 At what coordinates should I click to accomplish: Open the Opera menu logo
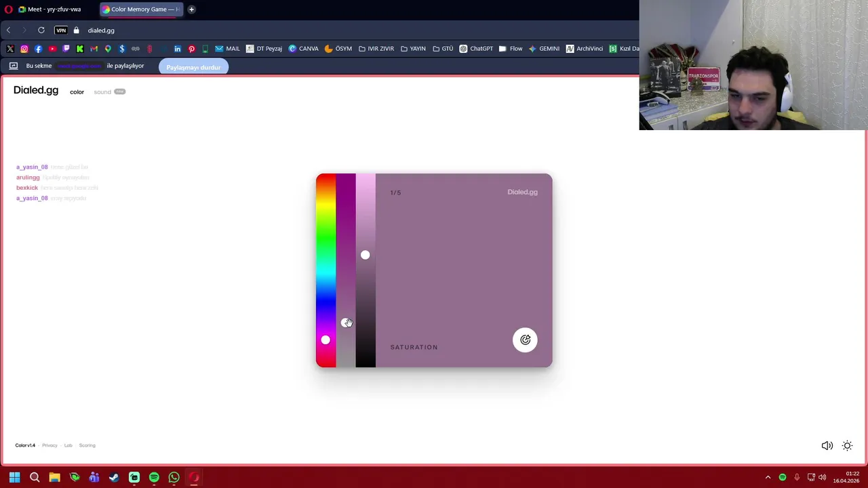tap(8, 9)
